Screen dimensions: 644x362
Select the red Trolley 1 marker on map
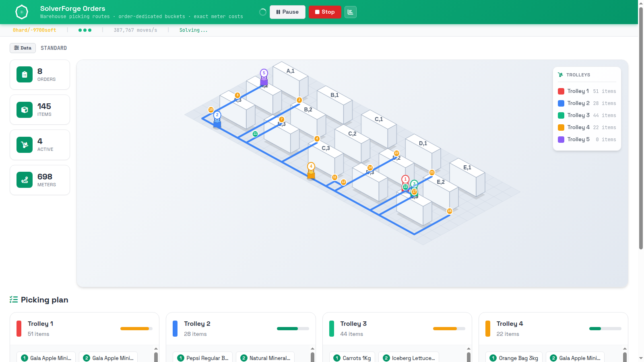coord(405,180)
